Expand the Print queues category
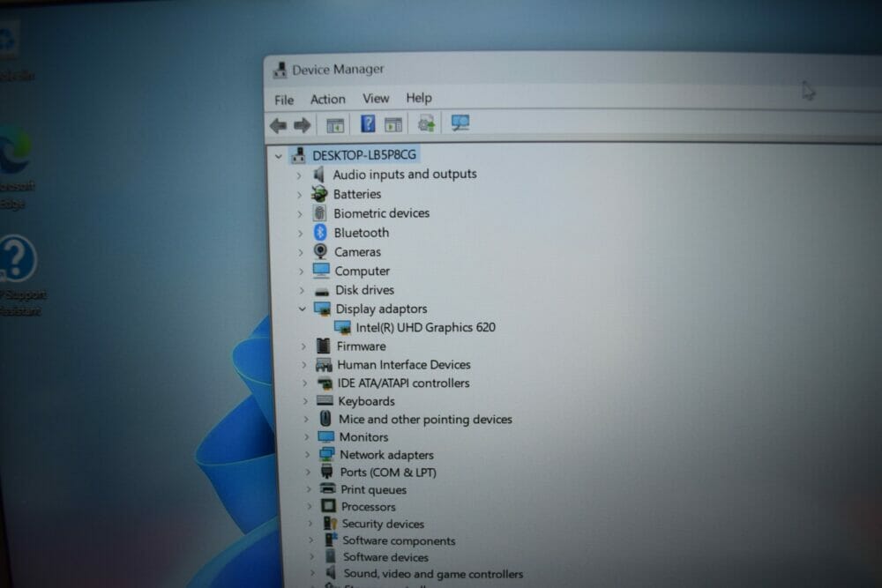 click(x=308, y=489)
